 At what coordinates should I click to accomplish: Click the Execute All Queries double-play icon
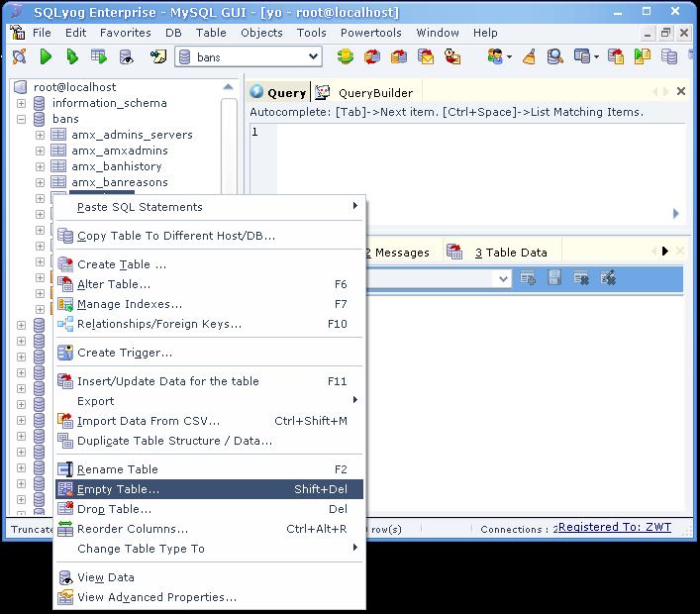pos(72,56)
